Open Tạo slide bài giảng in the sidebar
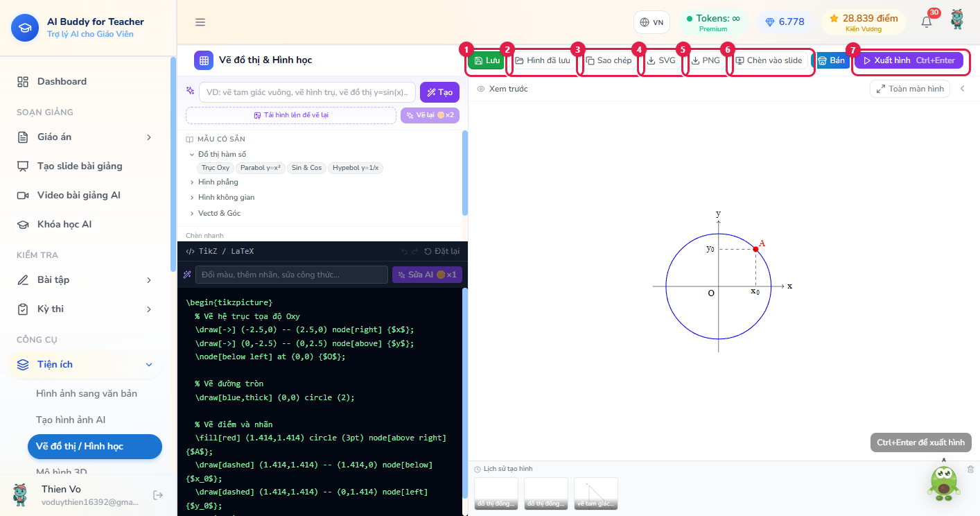This screenshot has height=516, width=980. pyautogui.click(x=86, y=166)
